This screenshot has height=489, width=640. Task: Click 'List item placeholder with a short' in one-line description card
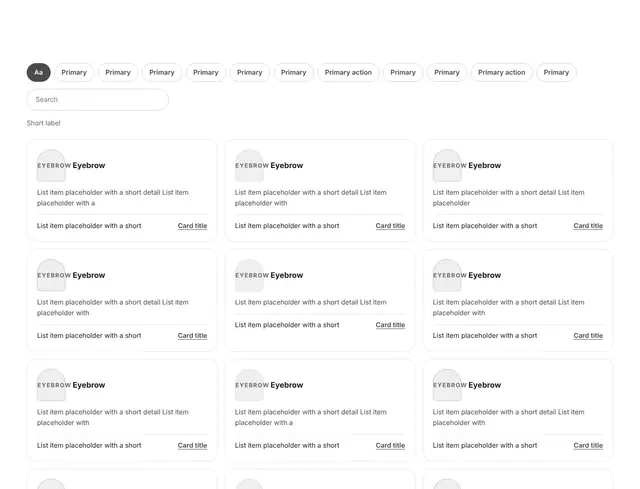pos(287,325)
